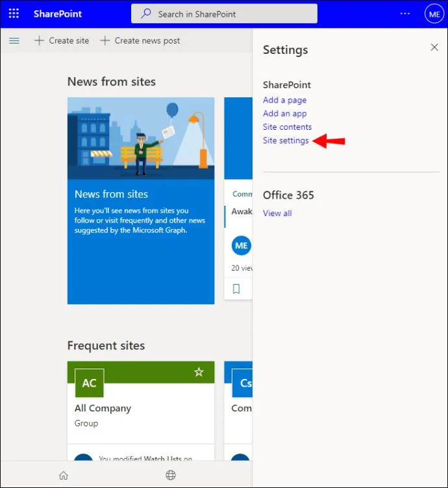448x488 pixels.
Task: Open the Cs site logo tile
Action: pyautogui.click(x=243, y=383)
